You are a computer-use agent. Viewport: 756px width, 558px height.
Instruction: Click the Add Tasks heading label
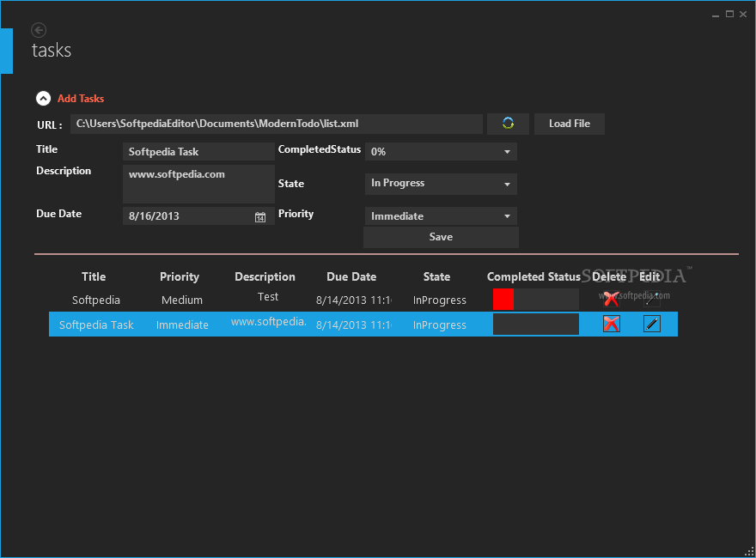(81, 99)
